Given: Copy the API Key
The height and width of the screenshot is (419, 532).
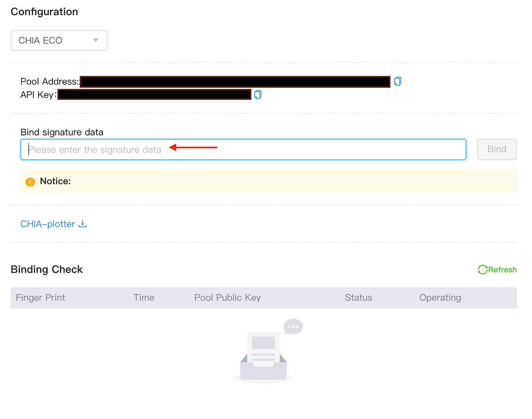Looking at the screenshot, I should click(258, 95).
